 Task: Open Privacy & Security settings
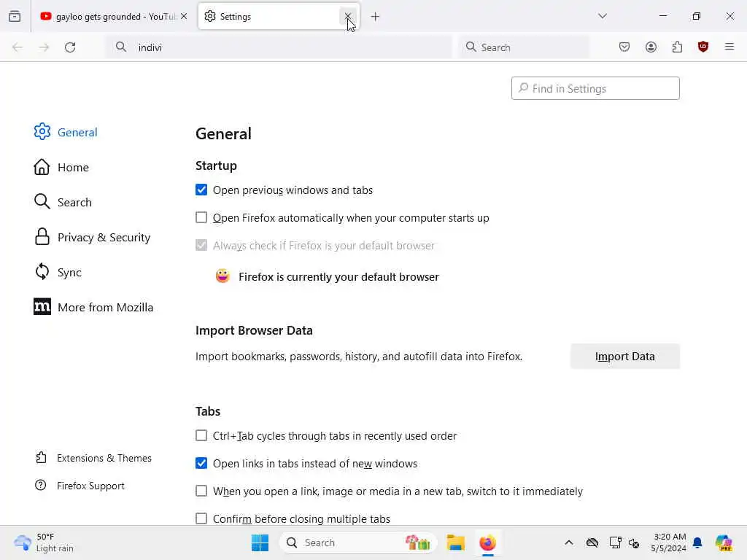pos(93,237)
